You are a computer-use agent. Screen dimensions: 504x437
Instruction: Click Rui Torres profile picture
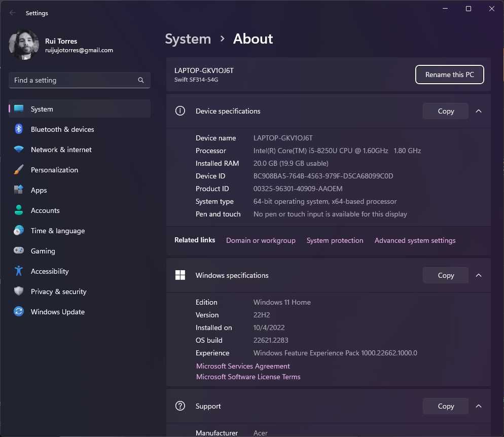tap(24, 45)
